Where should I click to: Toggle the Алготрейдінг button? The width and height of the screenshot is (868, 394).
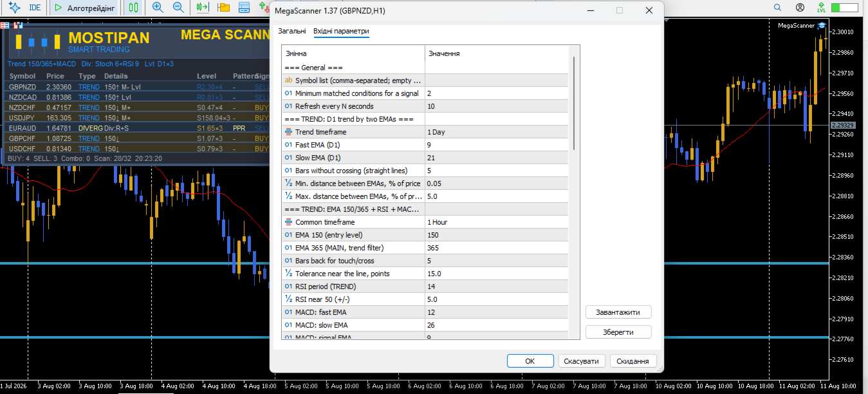tap(85, 8)
